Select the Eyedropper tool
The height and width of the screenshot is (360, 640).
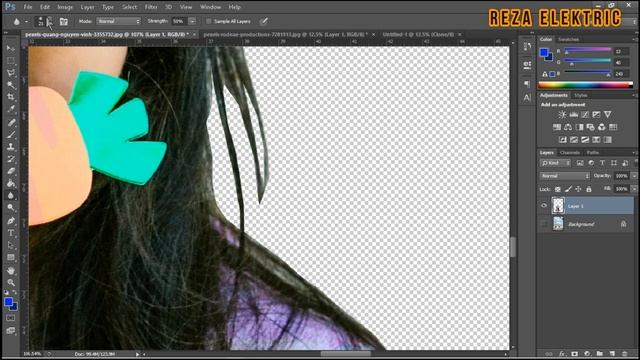coord(11,109)
